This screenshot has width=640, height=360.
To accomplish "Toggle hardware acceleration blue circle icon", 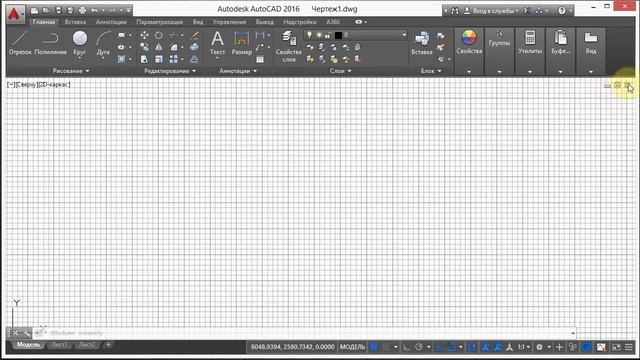I will pos(587,347).
